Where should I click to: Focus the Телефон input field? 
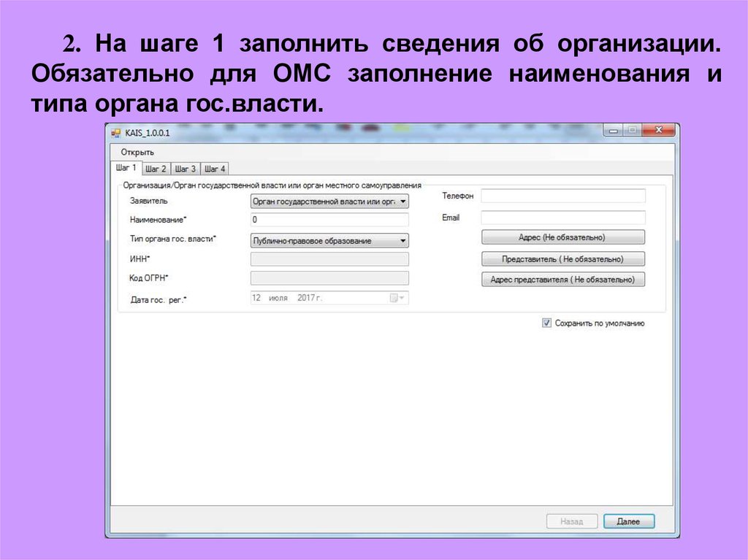[563, 196]
